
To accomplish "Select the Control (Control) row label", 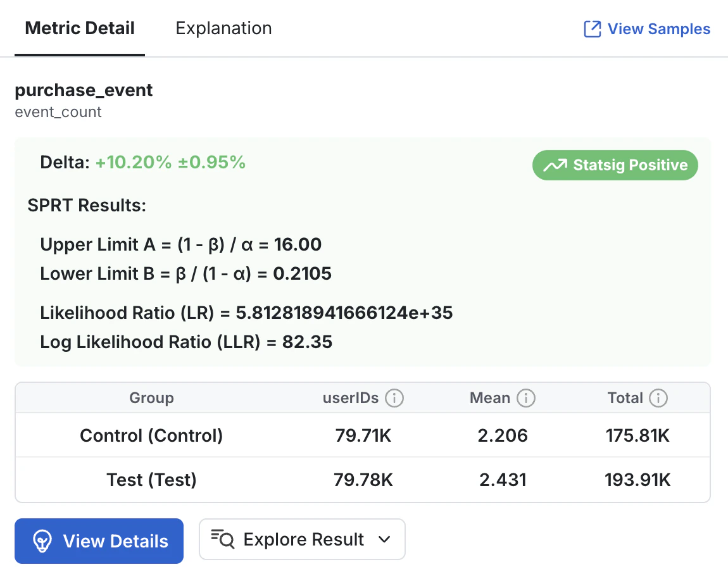I will [151, 435].
